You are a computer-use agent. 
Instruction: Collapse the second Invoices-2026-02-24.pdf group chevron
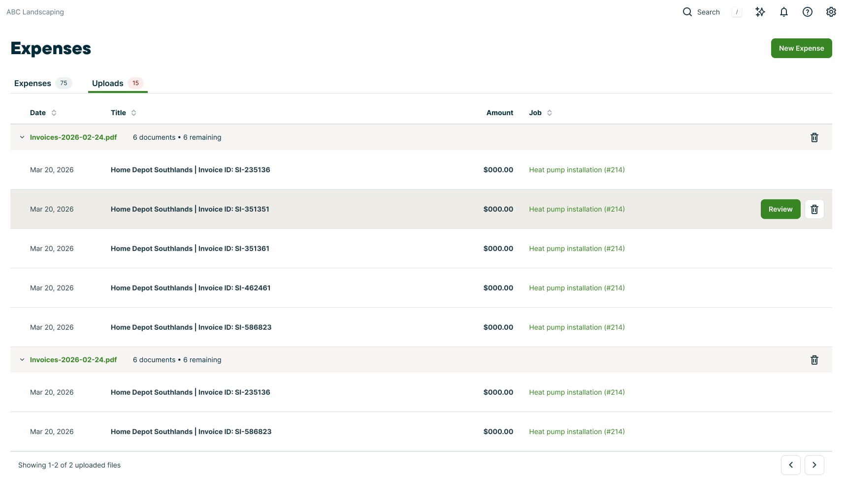[x=22, y=360]
